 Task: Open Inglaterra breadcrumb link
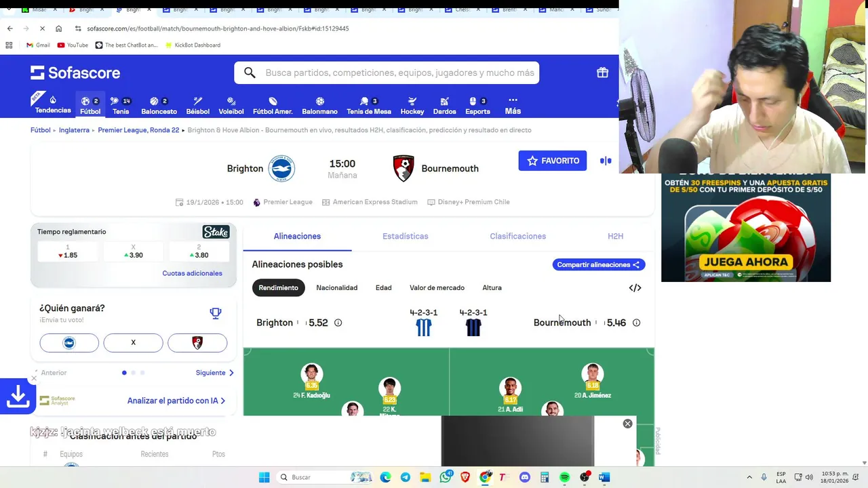[x=74, y=130]
